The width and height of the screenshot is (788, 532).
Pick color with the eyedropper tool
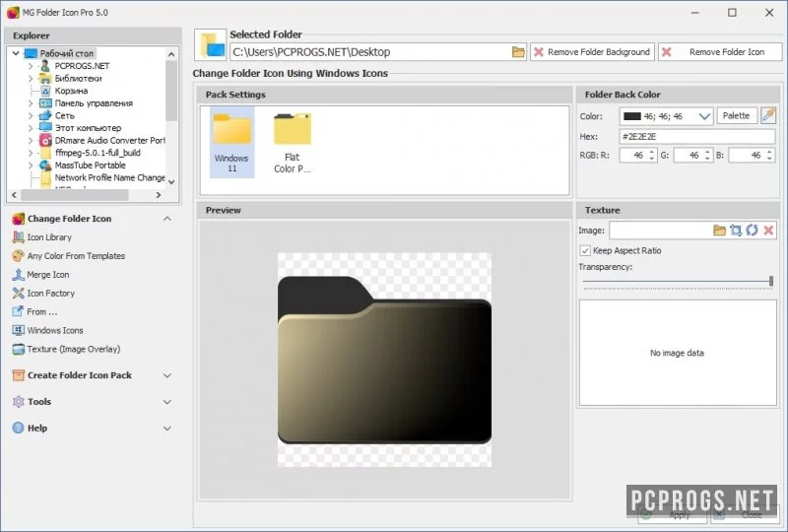[768, 115]
